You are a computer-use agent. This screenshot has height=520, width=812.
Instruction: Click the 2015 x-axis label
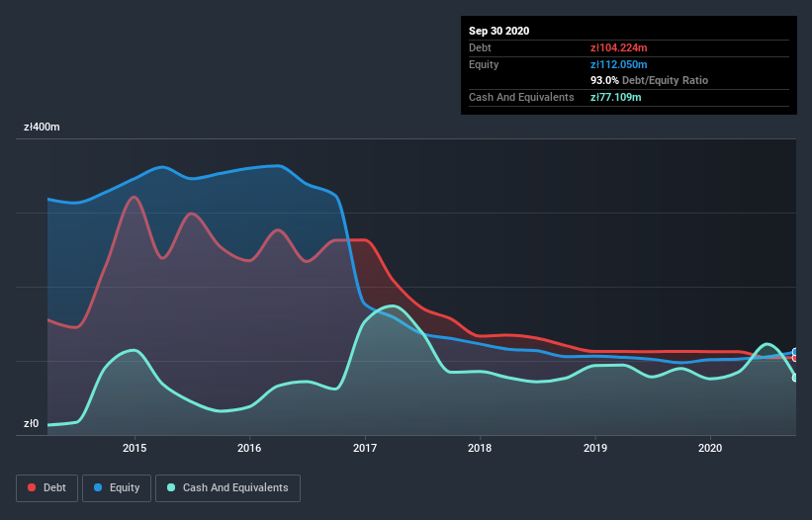[135, 448]
